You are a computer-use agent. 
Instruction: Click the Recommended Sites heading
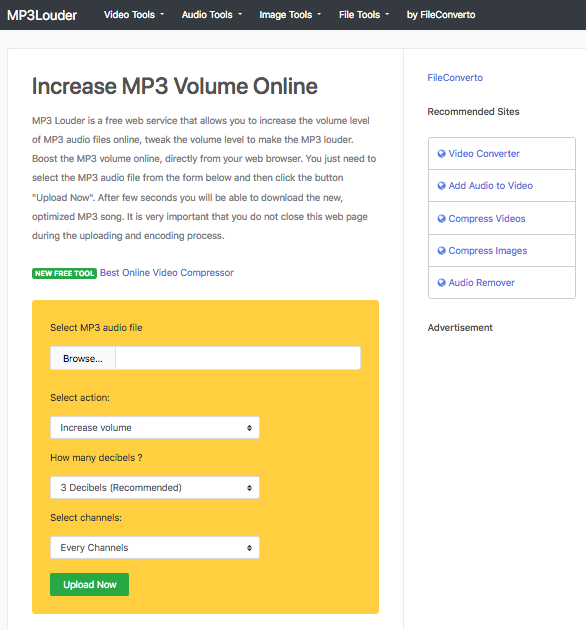473,112
